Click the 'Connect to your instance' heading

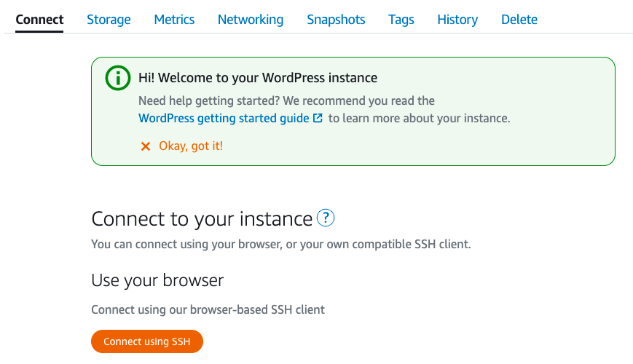(x=202, y=218)
